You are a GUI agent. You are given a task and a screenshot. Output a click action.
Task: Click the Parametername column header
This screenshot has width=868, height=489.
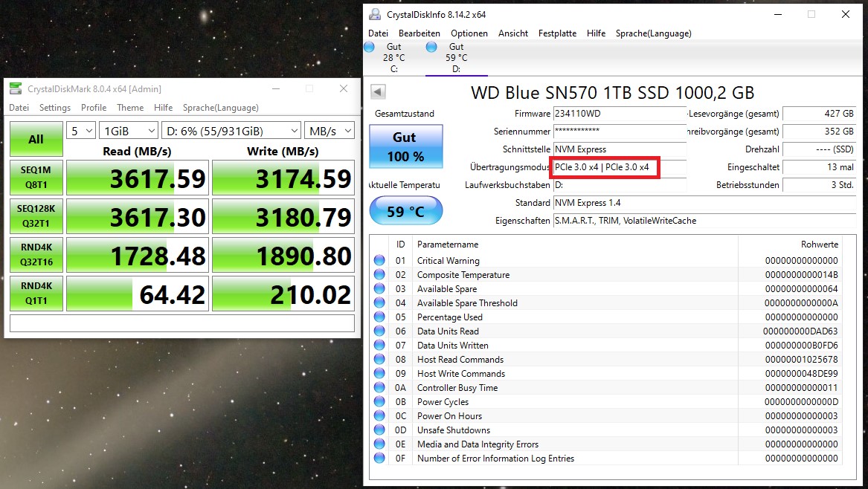click(x=447, y=244)
